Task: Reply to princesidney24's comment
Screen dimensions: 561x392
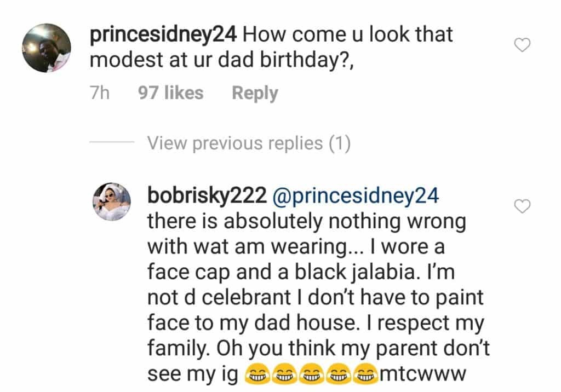Action: click(255, 93)
